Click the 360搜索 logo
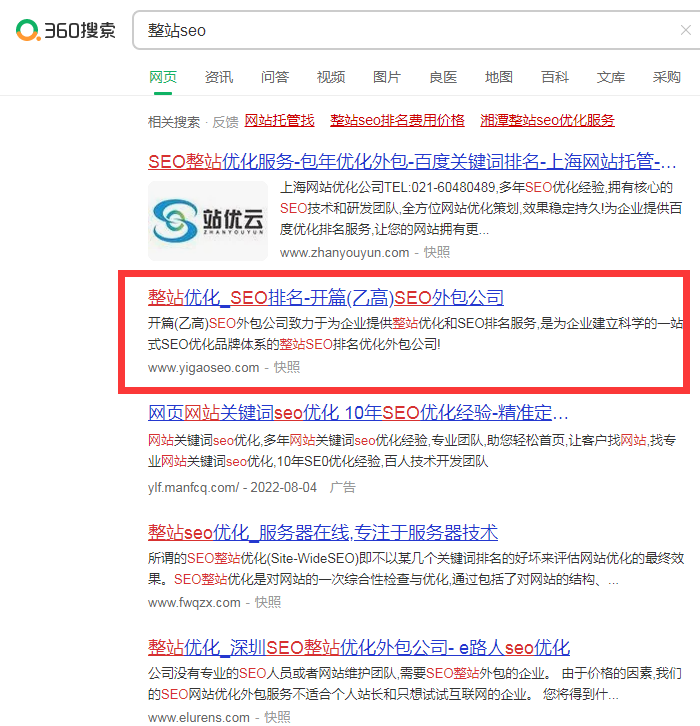 point(65,30)
